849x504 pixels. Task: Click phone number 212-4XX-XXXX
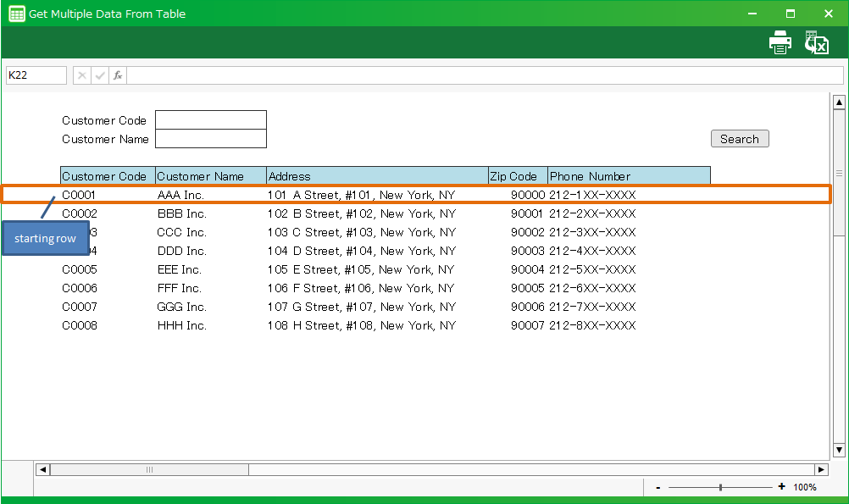[592, 251]
